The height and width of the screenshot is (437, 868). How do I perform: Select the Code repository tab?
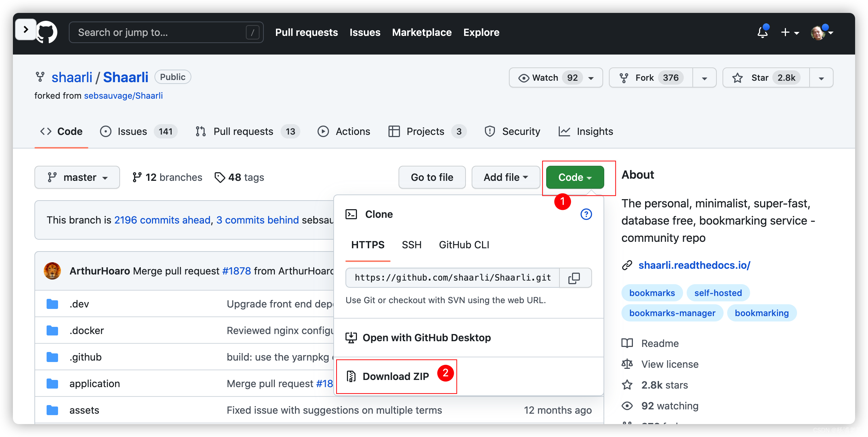pos(61,131)
